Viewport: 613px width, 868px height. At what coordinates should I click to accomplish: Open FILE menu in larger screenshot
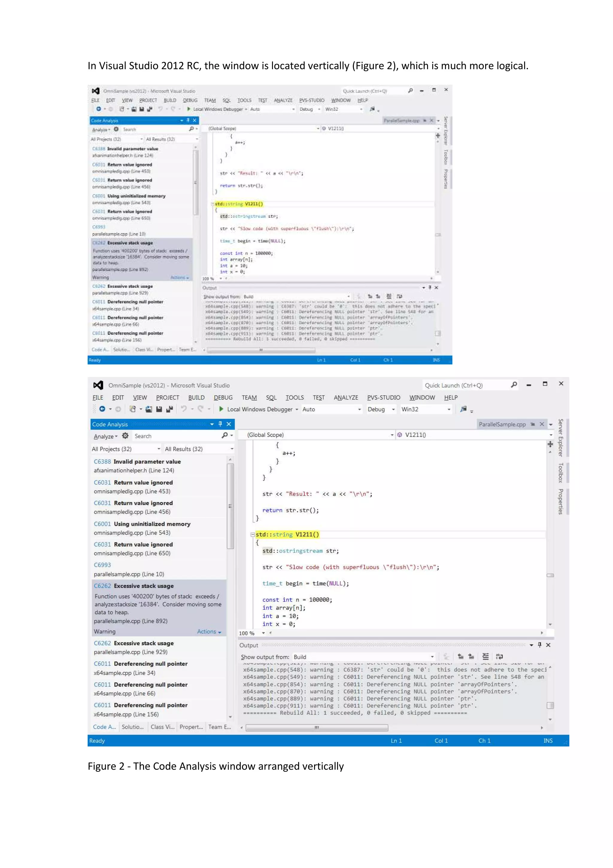[x=98, y=398]
